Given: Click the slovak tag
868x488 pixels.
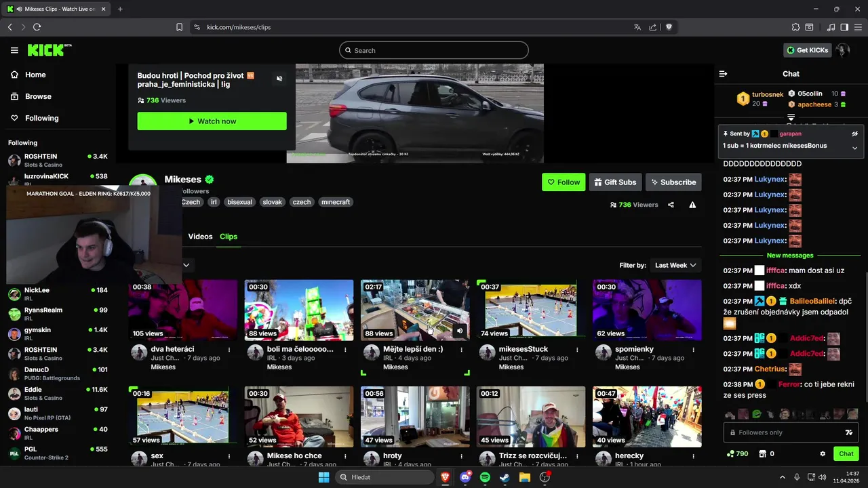Looking at the screenshot, I should click(272, 202).
